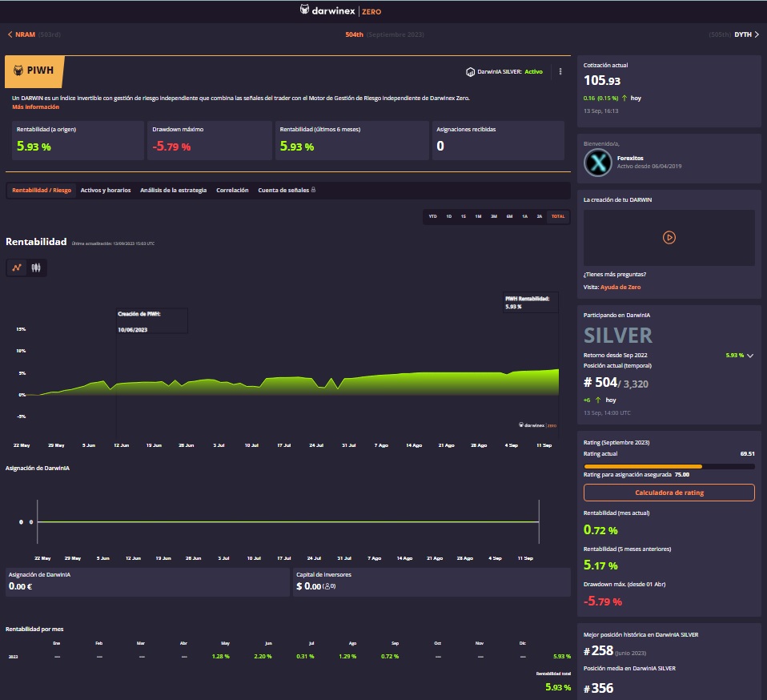Switch chart to line view
This screenshot has height=700, width=767.
pos(17,268)
